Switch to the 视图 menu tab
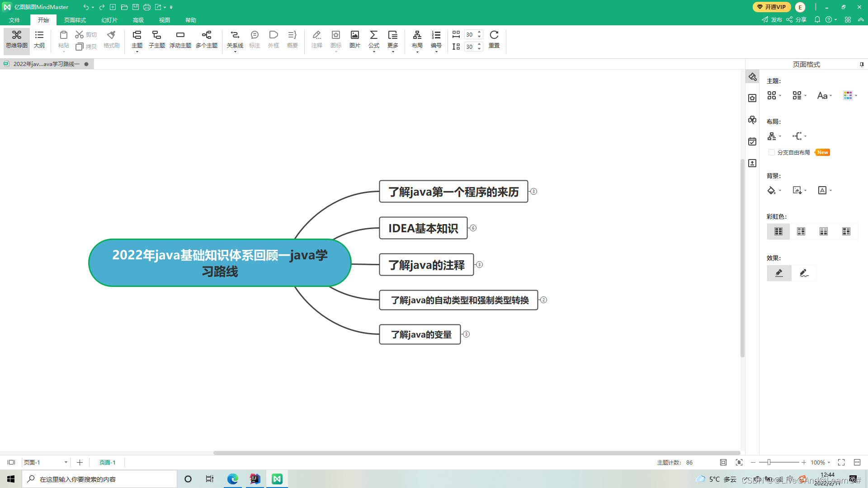 (x=165, y=20)
